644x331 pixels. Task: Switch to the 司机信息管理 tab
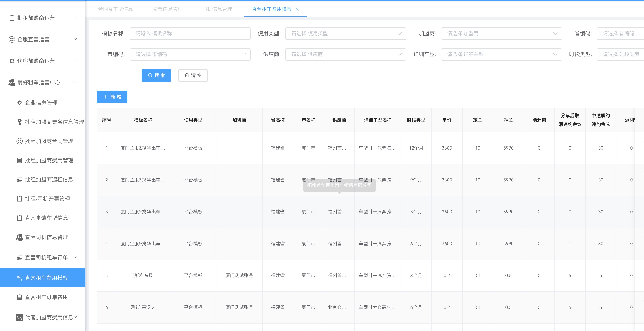point(217,9)
